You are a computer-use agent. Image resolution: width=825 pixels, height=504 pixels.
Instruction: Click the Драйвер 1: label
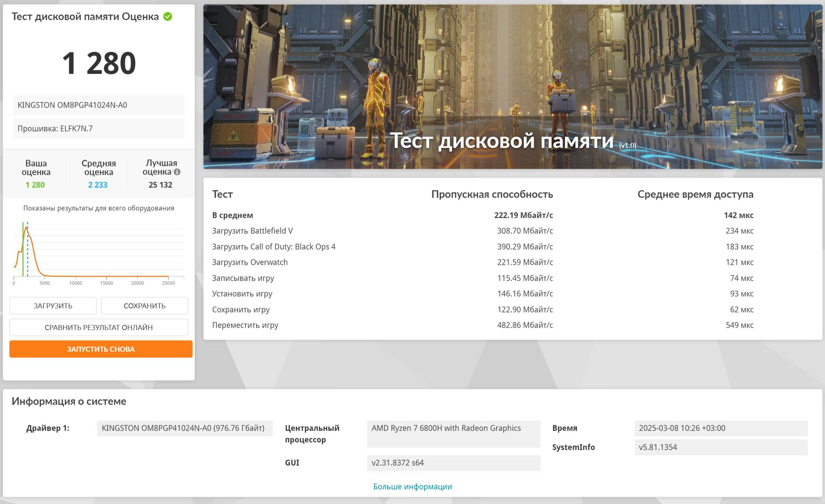point(48,428)
